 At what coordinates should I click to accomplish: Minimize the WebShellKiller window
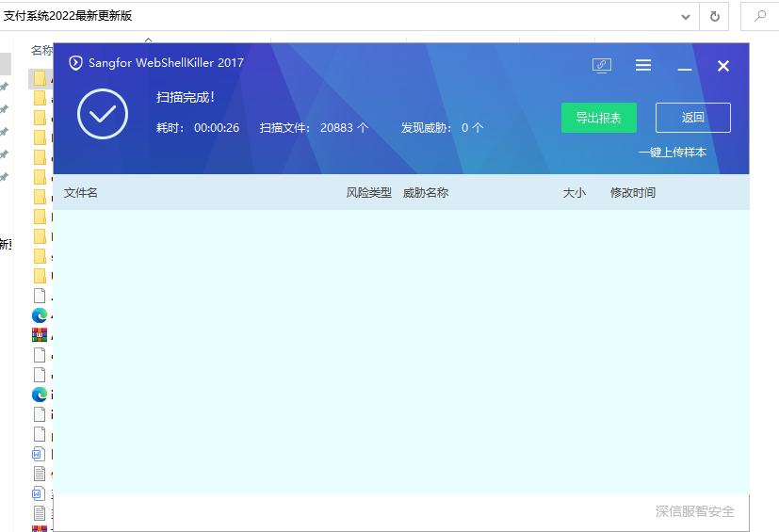(x=685, y=66)
